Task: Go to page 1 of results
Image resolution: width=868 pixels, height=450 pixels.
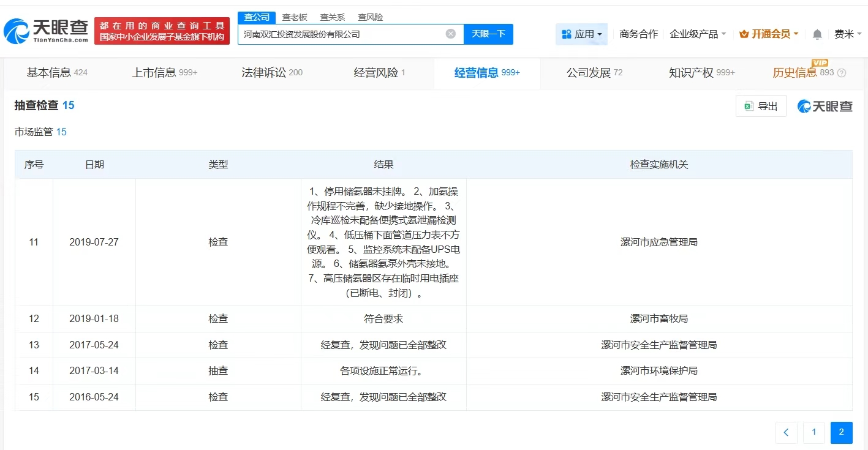Action: click(813, 432)
